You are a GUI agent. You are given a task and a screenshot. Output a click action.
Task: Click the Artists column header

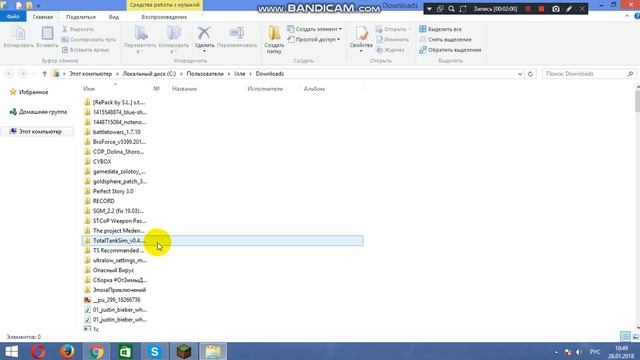coord(265,89)
